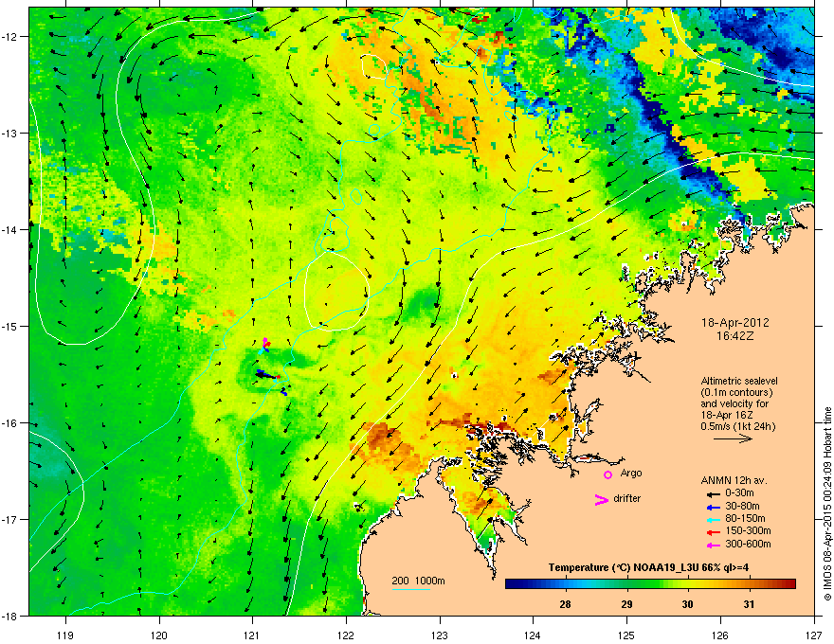Screen dimensions: 834x644
Task: Click the magenta drifter arrowhead legend marker
Action: click(601, 499)
